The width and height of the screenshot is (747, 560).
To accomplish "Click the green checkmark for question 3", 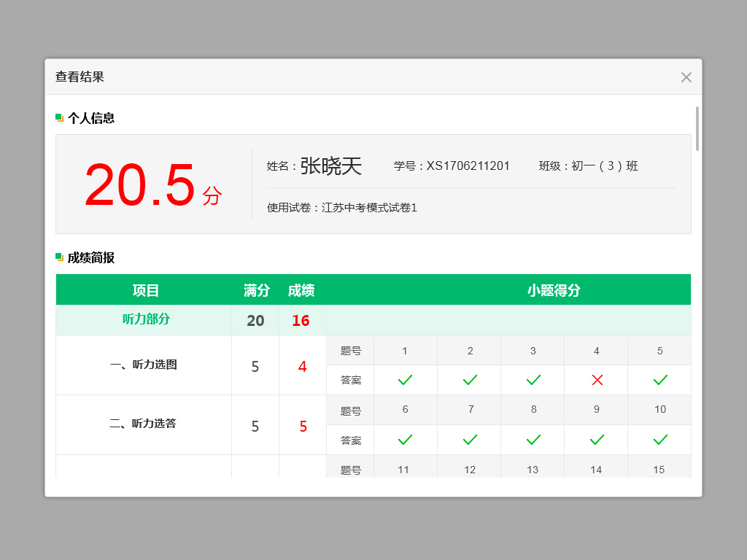I will (x=533, y=380).
